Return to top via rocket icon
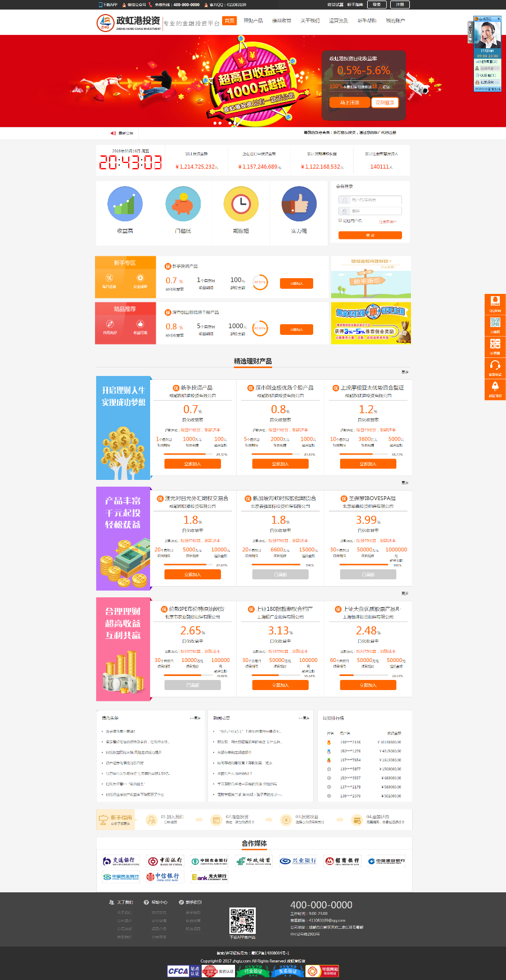Screen dimensions: 506x980 pos(495,389)
